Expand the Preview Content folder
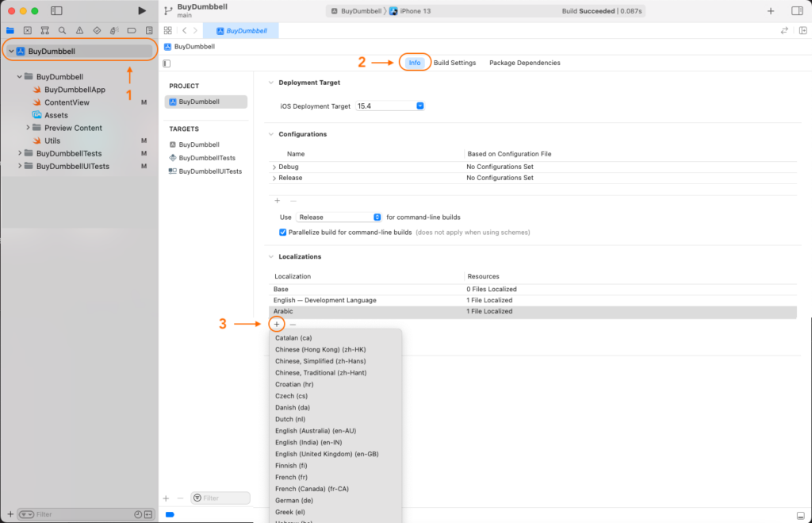The width and height of the screenshot is (812, 523). click(x=28, y=128)
